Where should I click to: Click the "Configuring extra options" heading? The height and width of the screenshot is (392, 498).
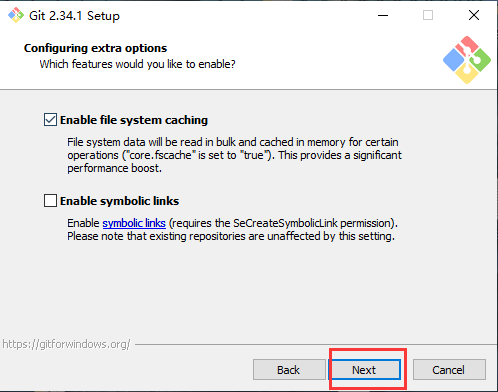(x=95, y=48)
